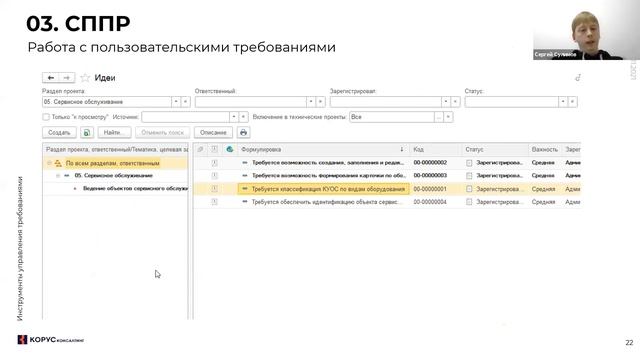Click the Отменить поиск button
This screenshot has height=360, width=640.
pyautogui.click(x=162, y=133)
